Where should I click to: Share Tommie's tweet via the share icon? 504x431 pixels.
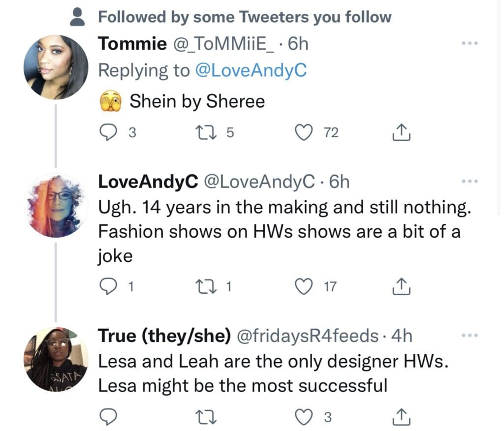pos(402,132)
